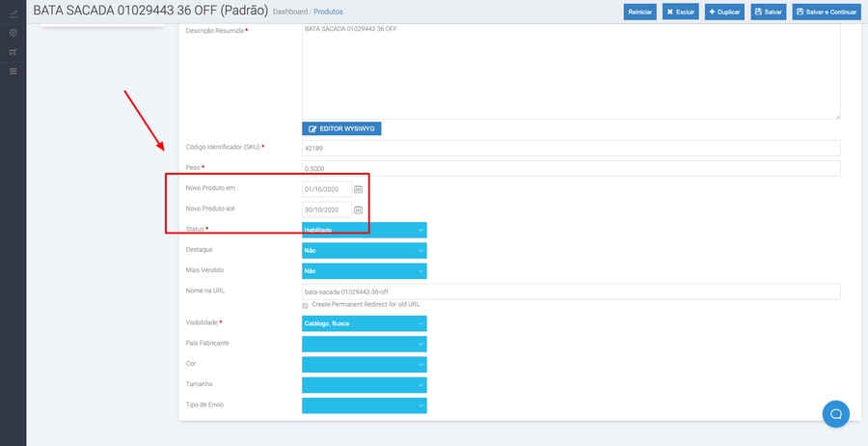Expand the Mais Vendido dropdown

364,271
